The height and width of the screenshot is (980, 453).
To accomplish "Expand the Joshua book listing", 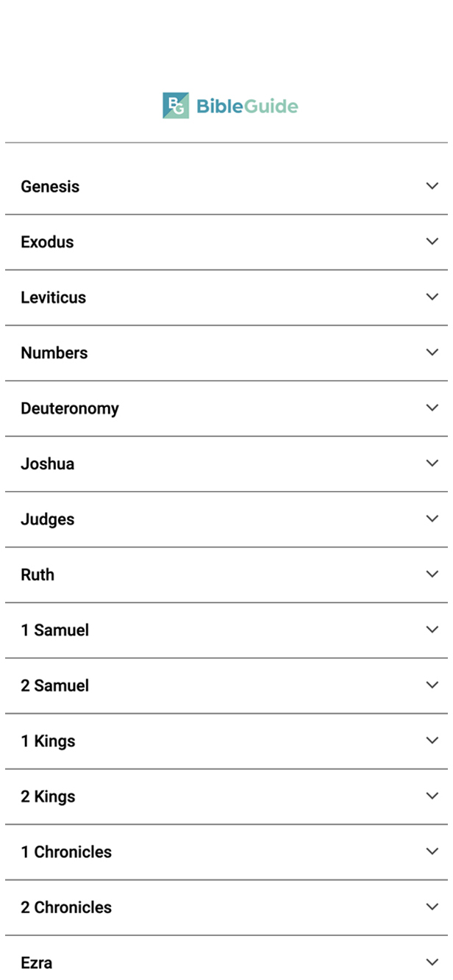I will [432, 463].
